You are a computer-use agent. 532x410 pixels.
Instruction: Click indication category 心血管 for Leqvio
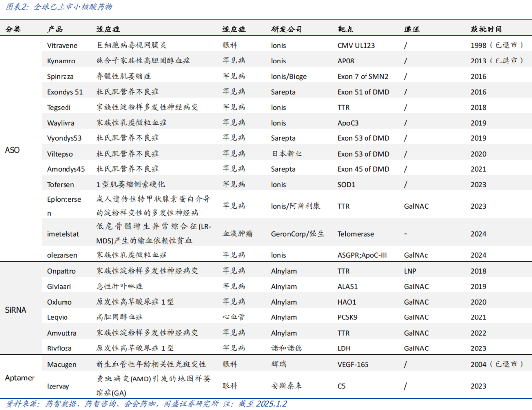(234, 317)
